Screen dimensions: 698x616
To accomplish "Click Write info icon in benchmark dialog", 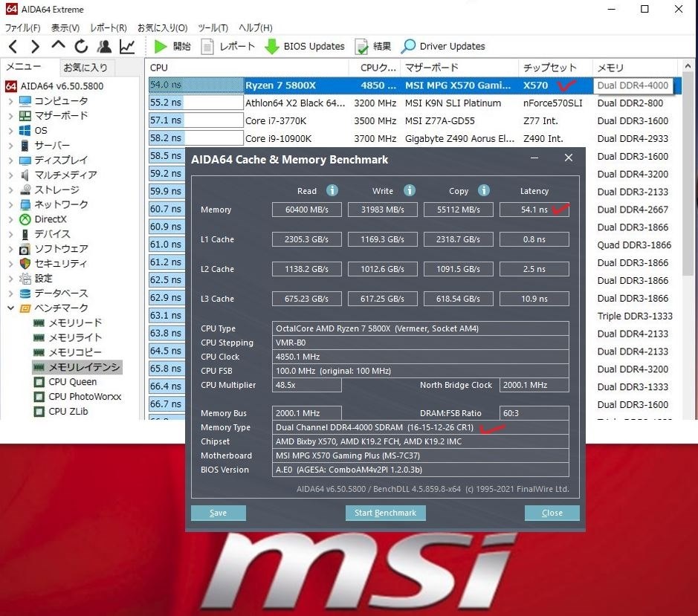I will pos(410,190).
